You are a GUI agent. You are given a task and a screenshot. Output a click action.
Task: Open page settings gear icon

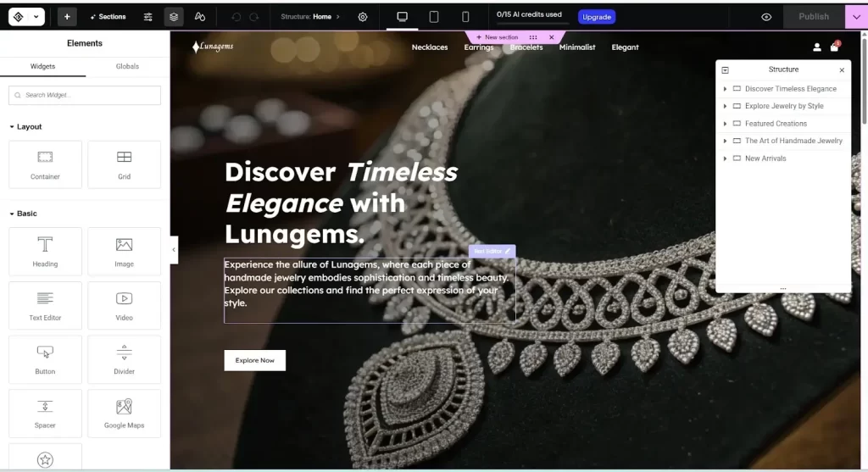coord(363,17)
